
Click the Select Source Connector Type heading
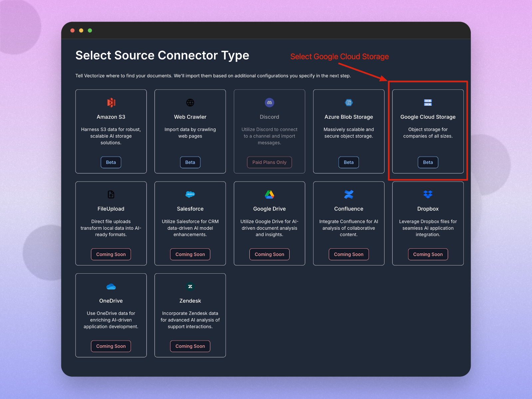coord(162,56)
